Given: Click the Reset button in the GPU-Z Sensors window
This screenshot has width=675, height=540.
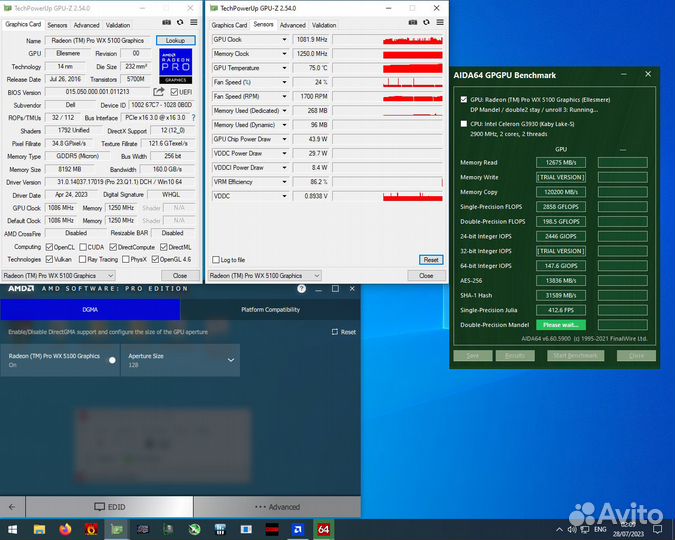Looking at the screenshot, I should (431, 260).
